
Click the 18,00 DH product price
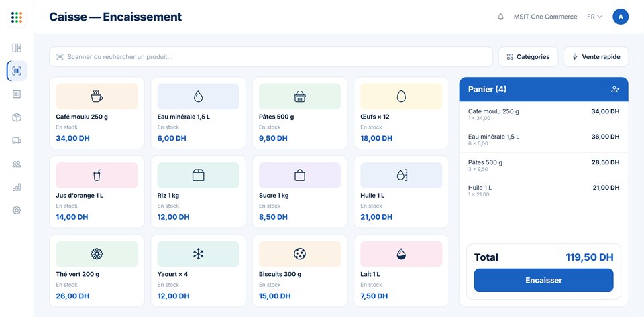click(x=376, y=138)
